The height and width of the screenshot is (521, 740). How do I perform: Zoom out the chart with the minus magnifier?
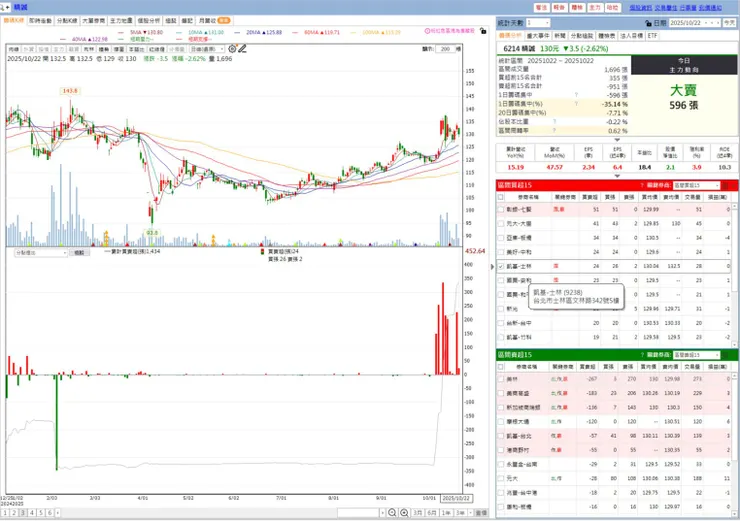pyautogui.click(x=392, y=513)
